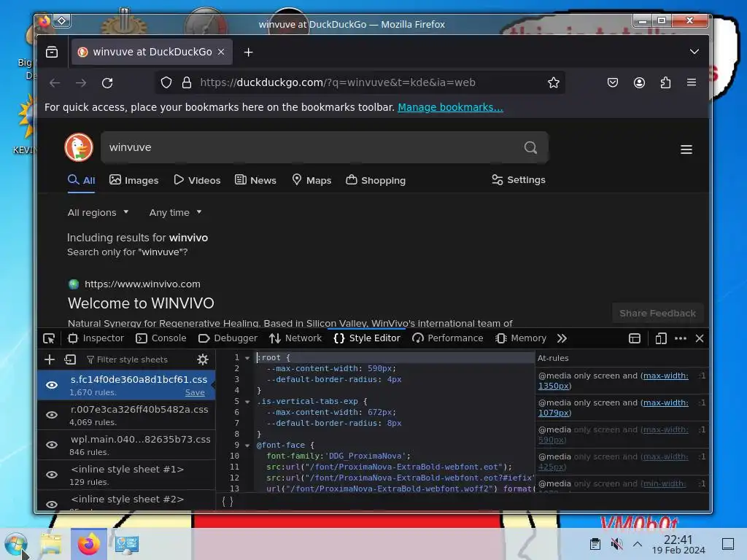
Task: Toggle visibility of r.007e3ca326ff40b5482a.css
Action: pyautogui.click(x=52, y=415)
